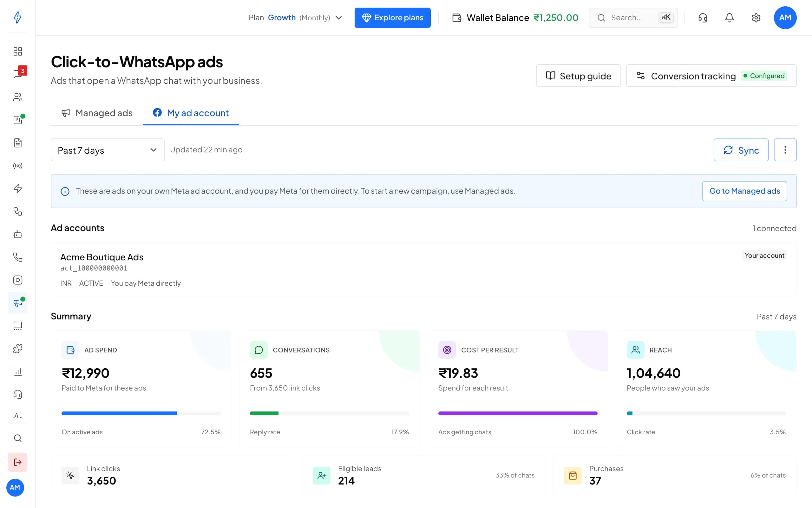Focus the Search input field
The width and height of the screenshot is (812, 508).
[x=633, y=18]
